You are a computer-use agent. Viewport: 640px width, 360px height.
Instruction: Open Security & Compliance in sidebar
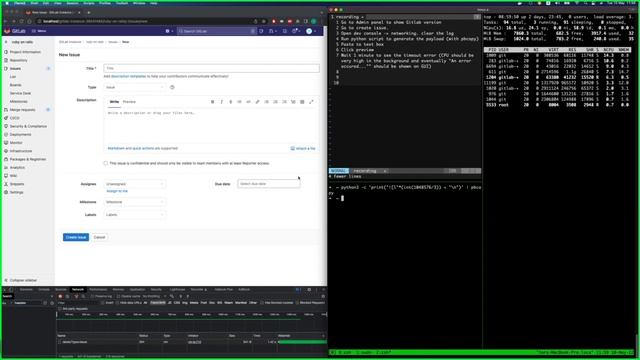[x=28, y=126]
